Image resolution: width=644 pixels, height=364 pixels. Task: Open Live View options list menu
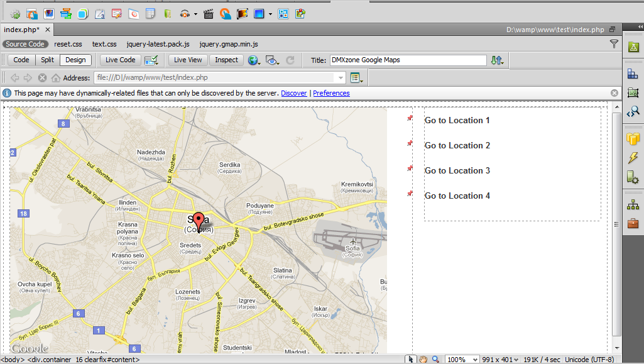pyautogui.click(x=356, y=78)
